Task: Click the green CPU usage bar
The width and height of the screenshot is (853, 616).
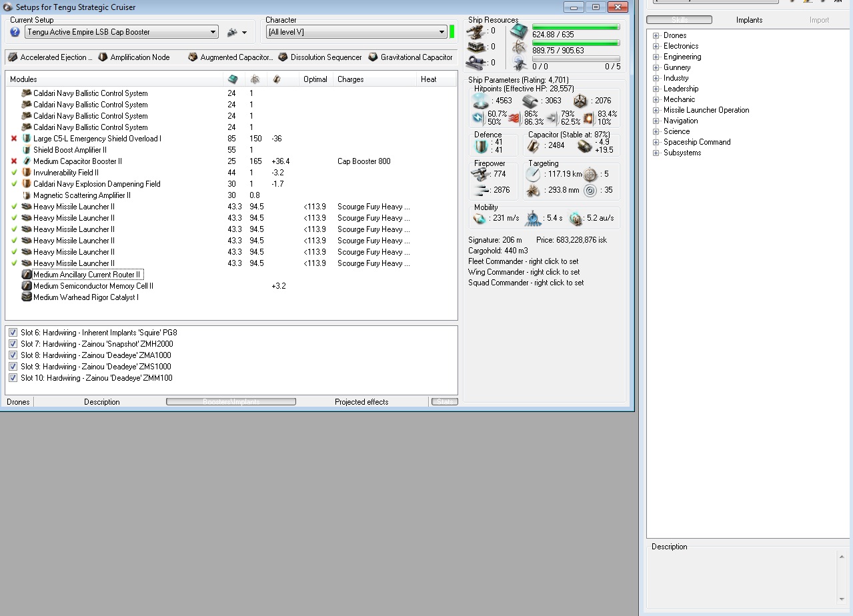Action: tap(576, 27)
